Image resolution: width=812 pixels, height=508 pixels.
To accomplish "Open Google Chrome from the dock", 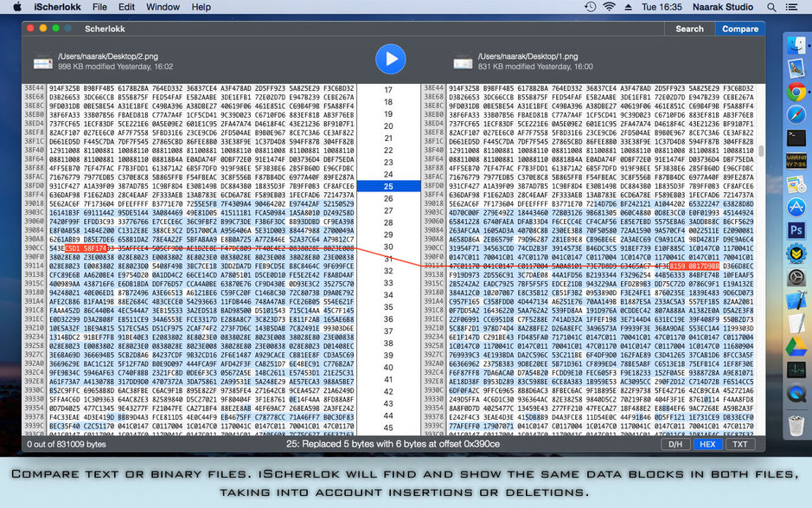I will tap(796, 92).
